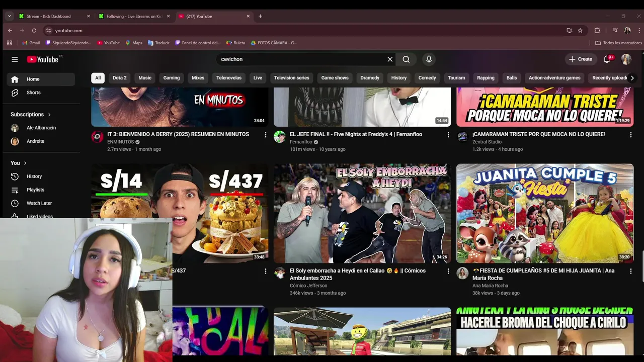Open Ale Albarracin subscription

pyautogui.click(x=41, y=128)
